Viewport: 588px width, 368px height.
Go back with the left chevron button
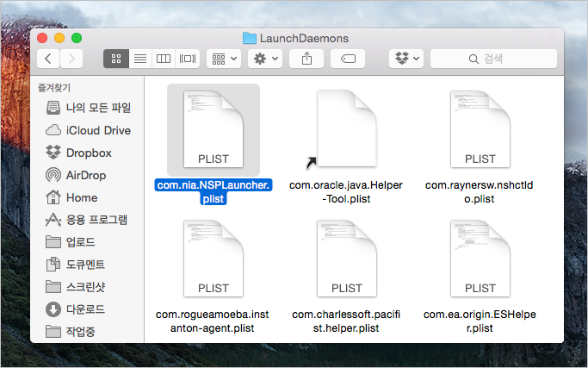48,59
